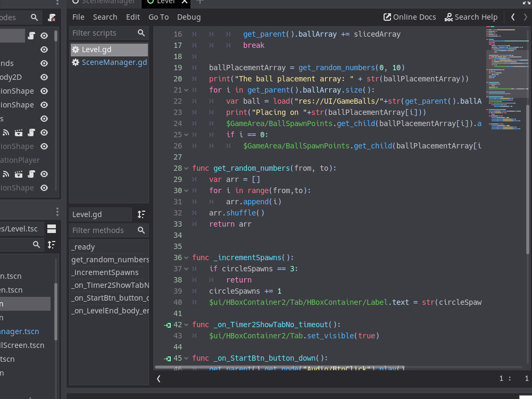Open Search Help

point(471,17)
